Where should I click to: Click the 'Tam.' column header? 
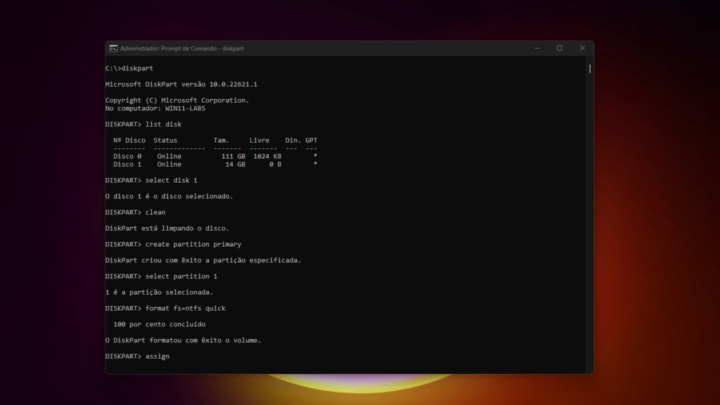point(221,141)
